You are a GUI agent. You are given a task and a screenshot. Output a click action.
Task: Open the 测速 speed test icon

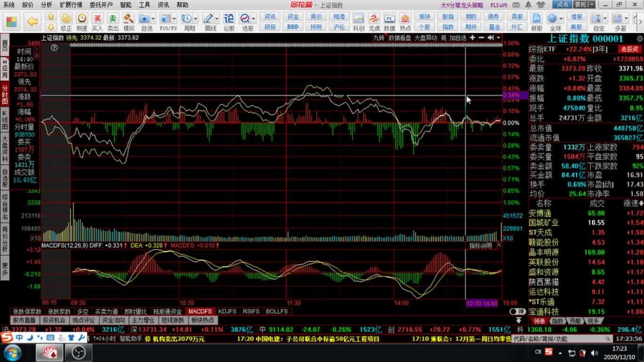click(82, 18)
